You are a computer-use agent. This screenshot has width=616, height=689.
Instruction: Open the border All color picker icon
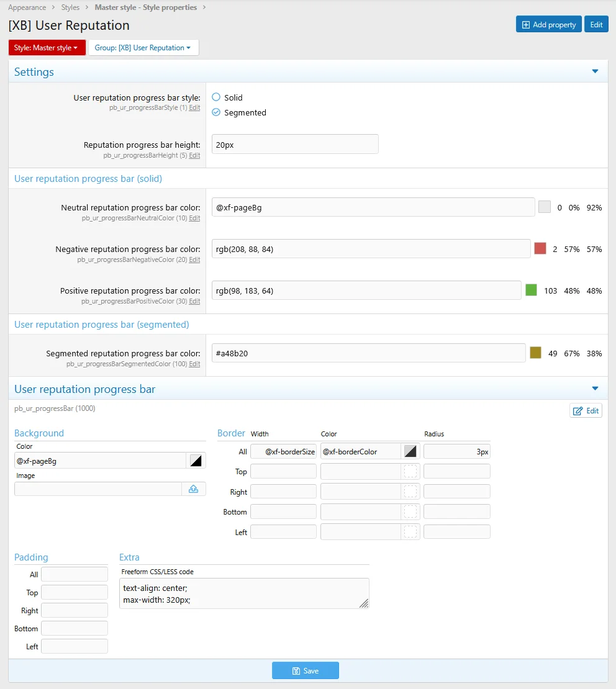(x=410, y=451)
